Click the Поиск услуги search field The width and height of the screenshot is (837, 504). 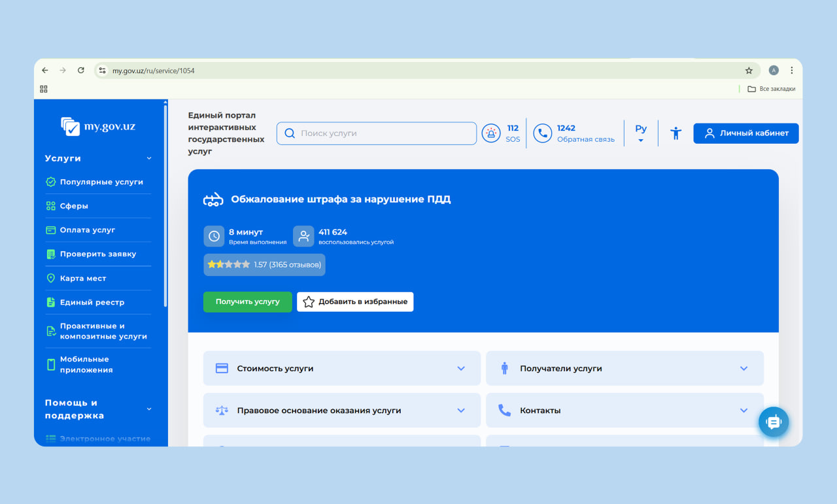point(383,133)
